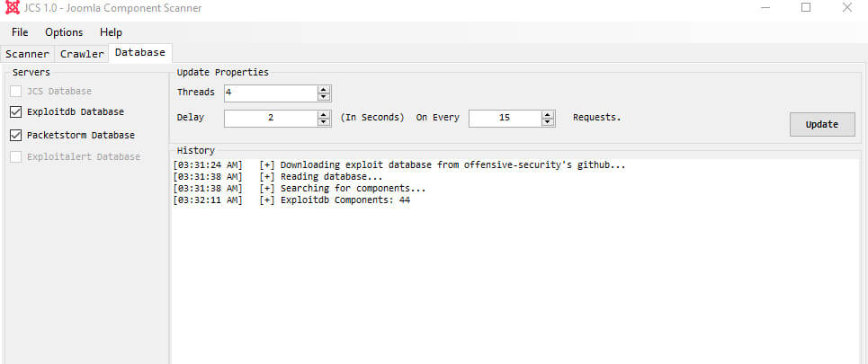Click the JCS Joomla app icon

click(x=13, y=8)
